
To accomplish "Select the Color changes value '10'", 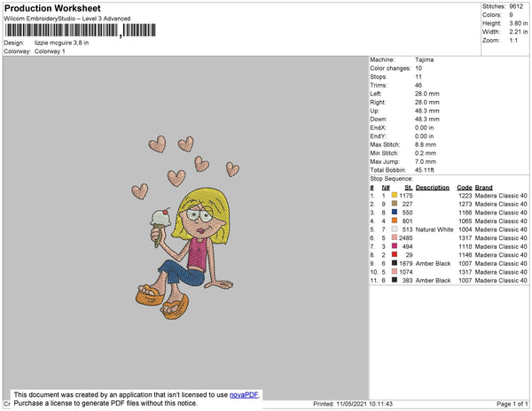I will (x=419, y=68).
